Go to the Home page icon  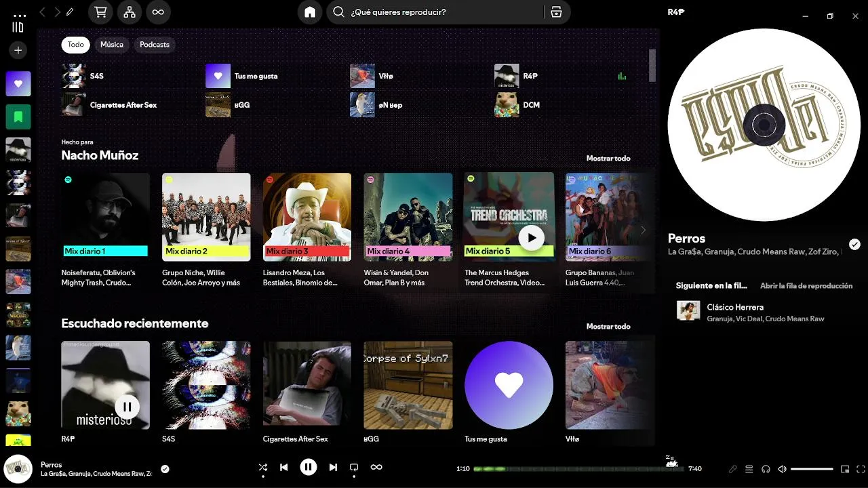tap(310, 12)
